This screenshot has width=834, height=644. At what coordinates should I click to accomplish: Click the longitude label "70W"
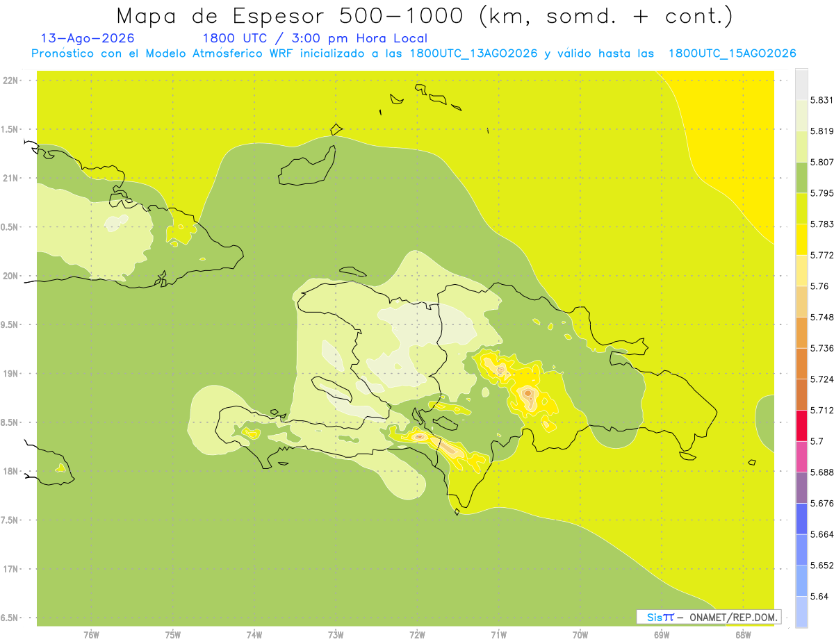coord(580,635)
